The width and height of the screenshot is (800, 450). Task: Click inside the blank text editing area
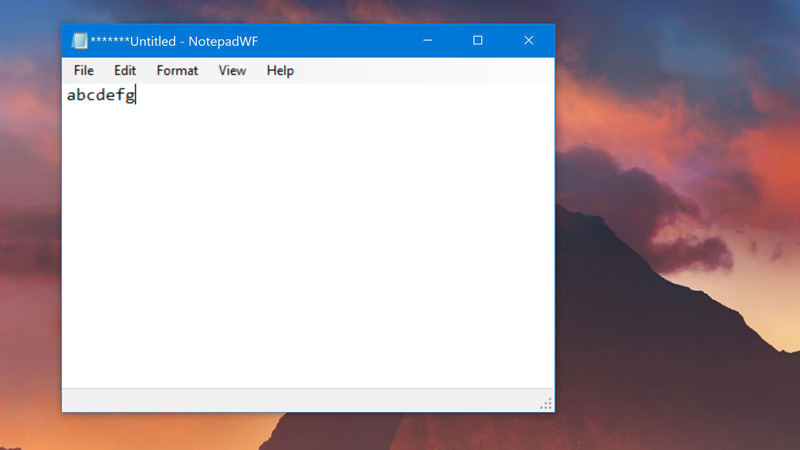pos(300,250)
